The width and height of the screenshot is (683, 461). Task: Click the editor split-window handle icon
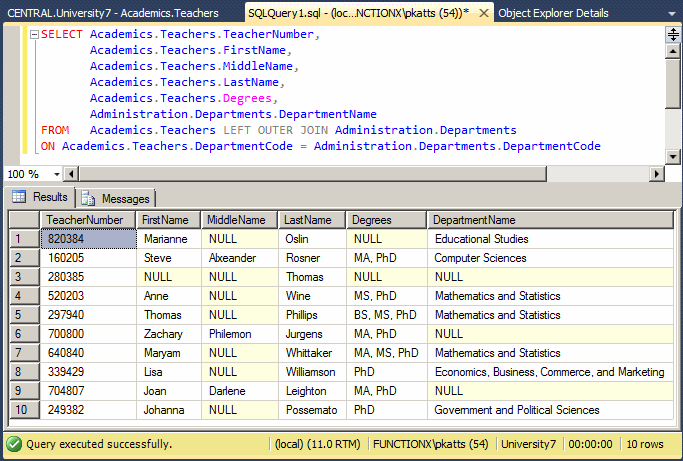point(673,34)
